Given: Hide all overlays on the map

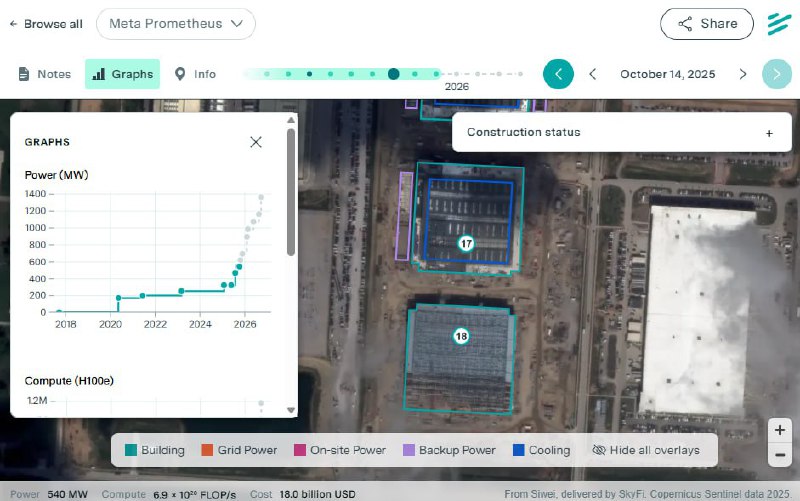Looking at the screenshot, I should pyautogui.click(x=646, y=450).
